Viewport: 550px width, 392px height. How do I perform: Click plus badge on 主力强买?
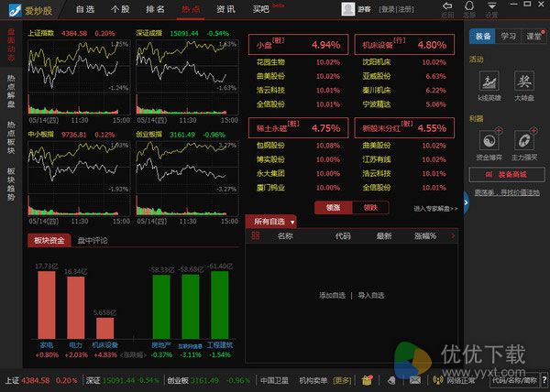tap(533, 131)
